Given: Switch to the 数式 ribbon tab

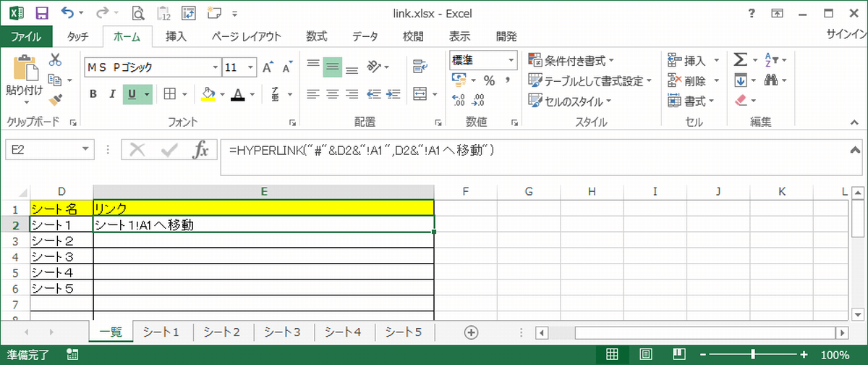Looking at the screenshot, I should click(x=316, y=36).
